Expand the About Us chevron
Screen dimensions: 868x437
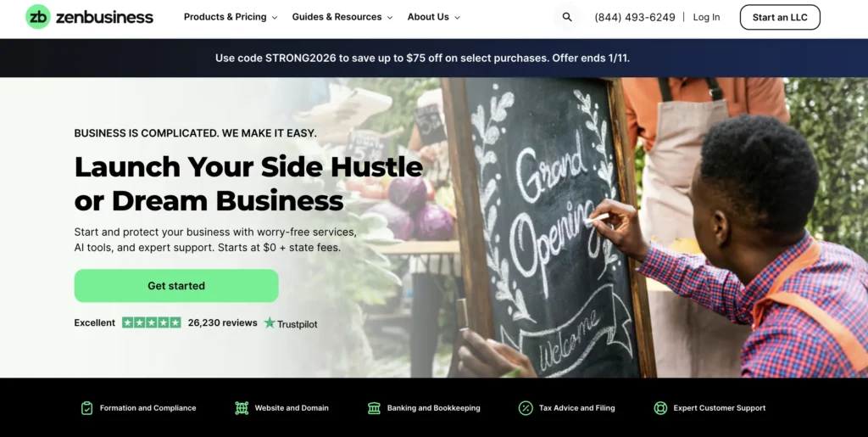point(457,18)
